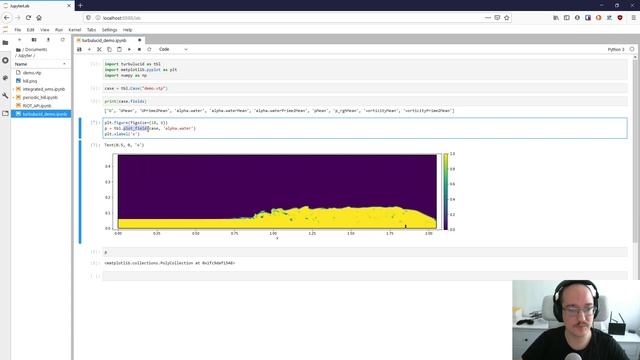Image resolution: width=640 pixels, height=360 pixels.
Task: Click the kernel status circle indicator
Action: tap(632, 49)
